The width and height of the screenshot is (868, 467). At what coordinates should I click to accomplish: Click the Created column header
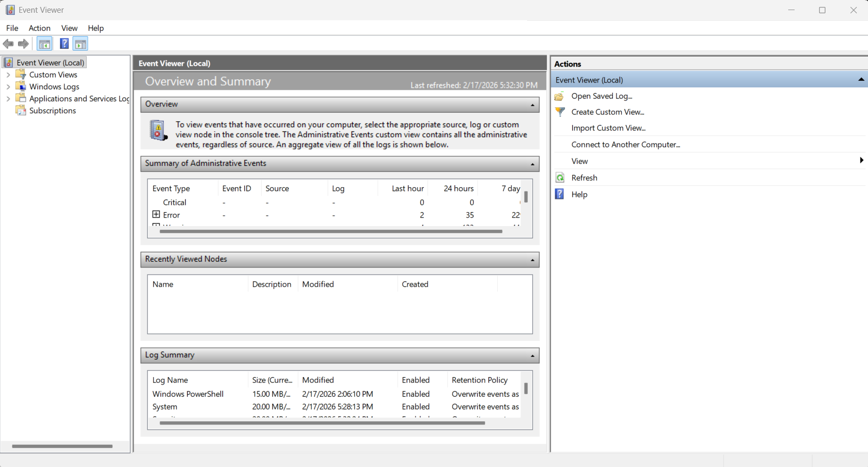[415, 284]
